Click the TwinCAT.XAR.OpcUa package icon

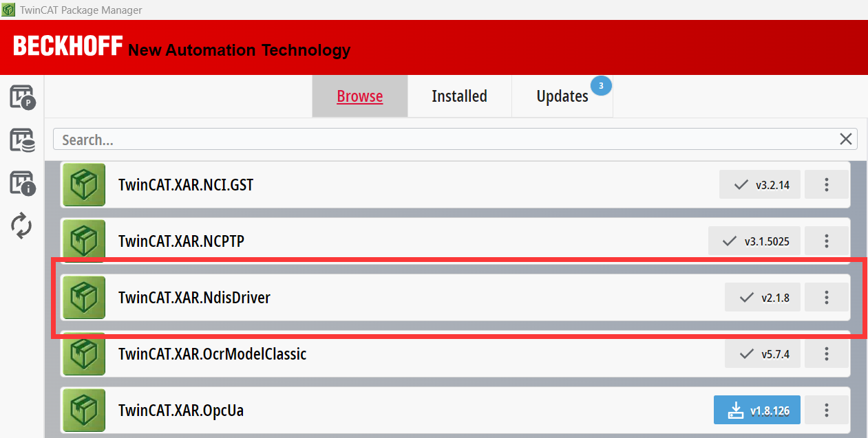coord(84,410)
